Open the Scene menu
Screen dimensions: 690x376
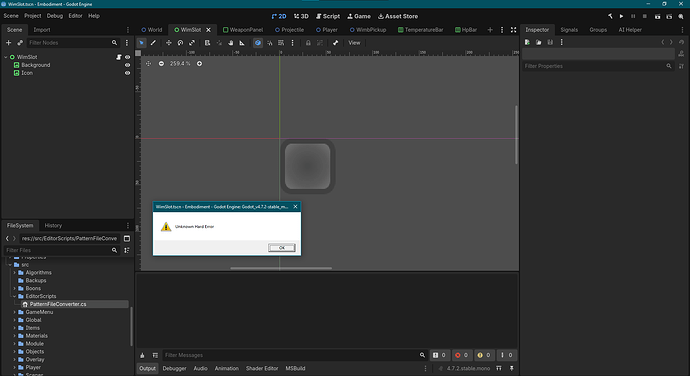11,16
